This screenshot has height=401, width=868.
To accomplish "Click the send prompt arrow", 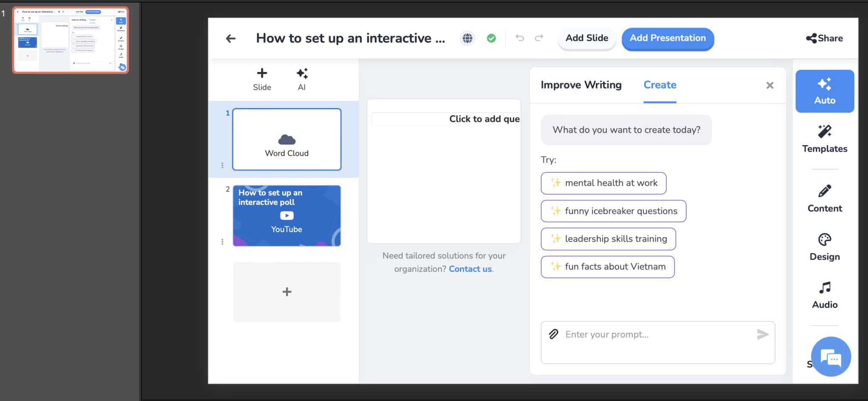I will click(x=762, y=334).
